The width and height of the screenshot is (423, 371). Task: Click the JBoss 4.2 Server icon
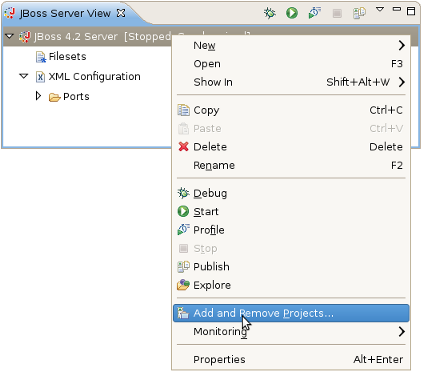click(x=25, y=36)
